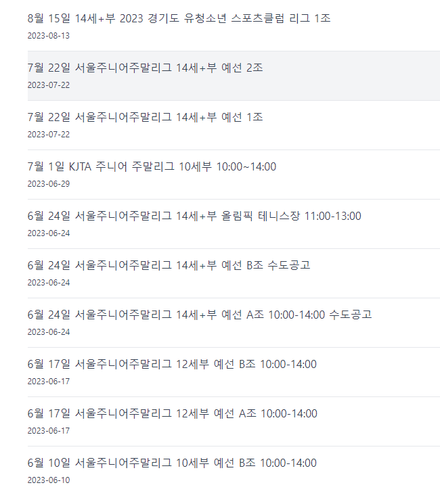This screenshot has height=504, width=440.
Task: Click the date 2023-08-13 under first post
Action: point(49,36)
